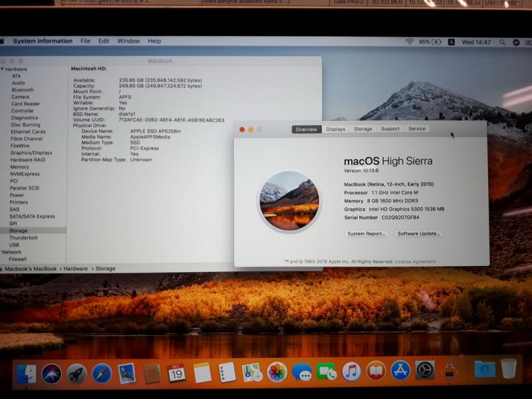Open Notification Center icon in menu bar
This screenshot has height=399, width=532.
tap(528, 43)
